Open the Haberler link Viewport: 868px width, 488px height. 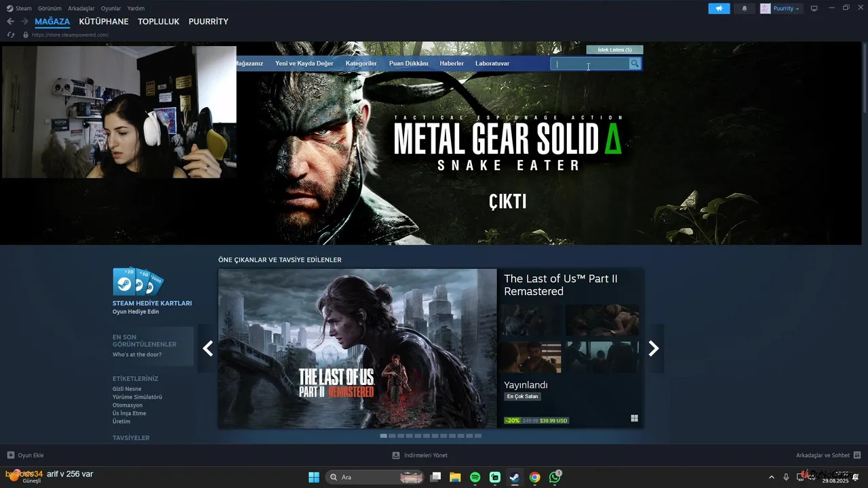[x=452, y=64]
